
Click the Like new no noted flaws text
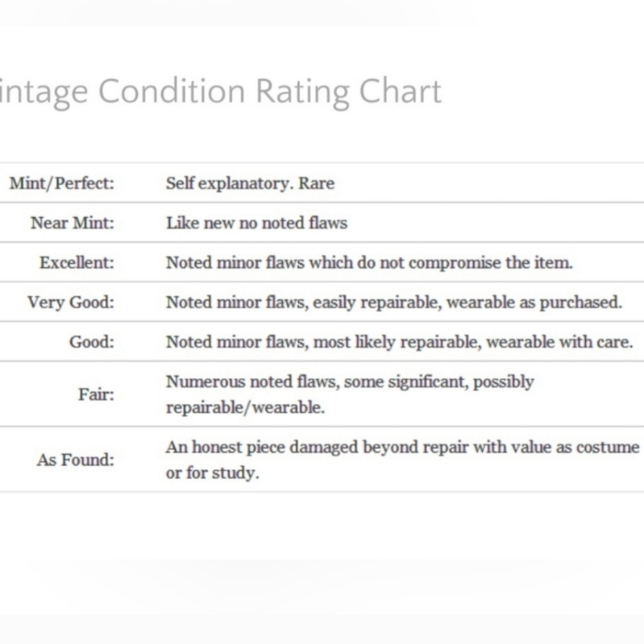tap(257, 223)
